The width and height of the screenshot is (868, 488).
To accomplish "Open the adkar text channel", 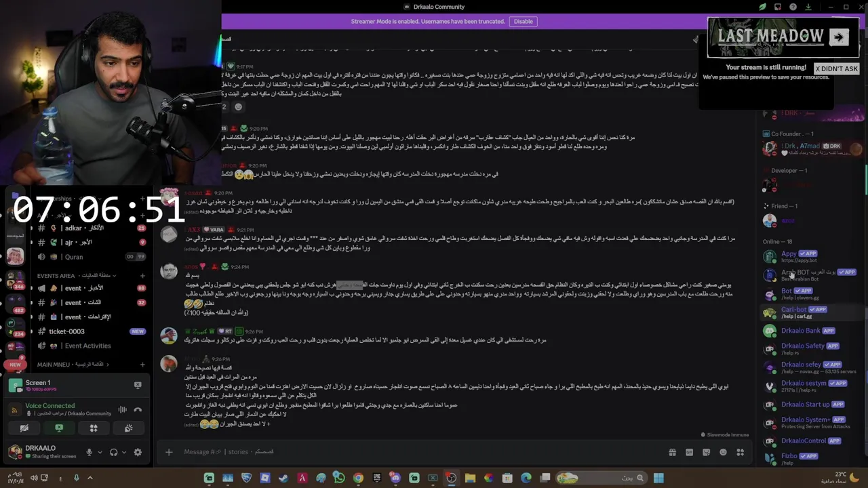I will 92,228.
